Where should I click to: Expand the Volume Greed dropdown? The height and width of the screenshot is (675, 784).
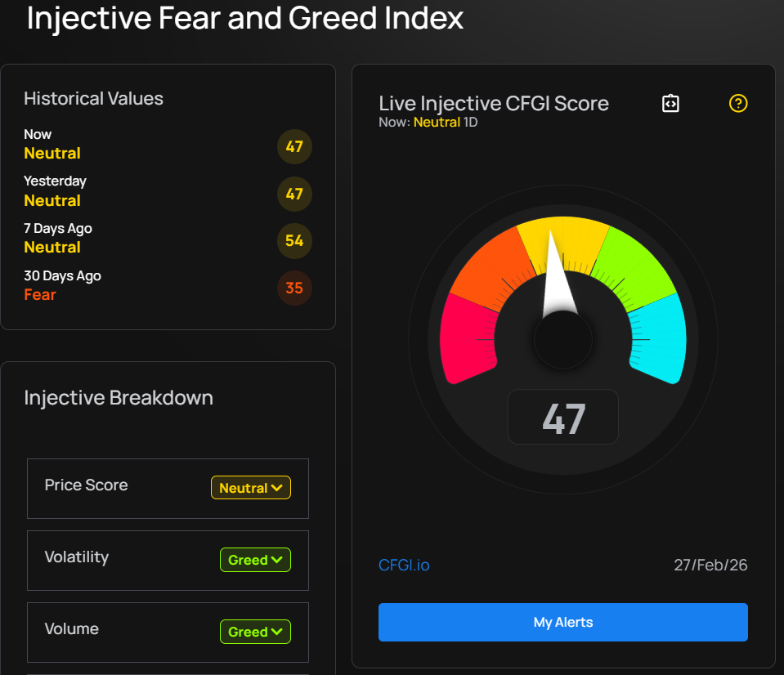tap(256, 632)
